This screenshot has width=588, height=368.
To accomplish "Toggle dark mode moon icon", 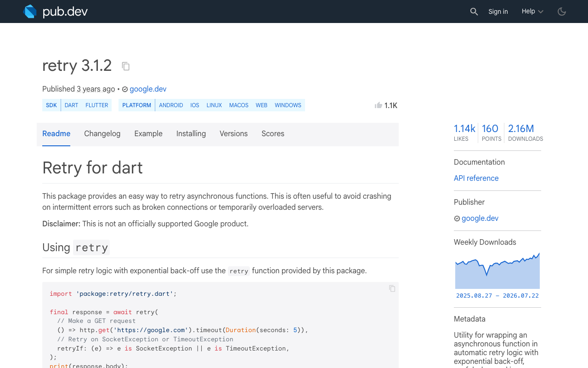I will pyautogui.click(x=562, y=11).
